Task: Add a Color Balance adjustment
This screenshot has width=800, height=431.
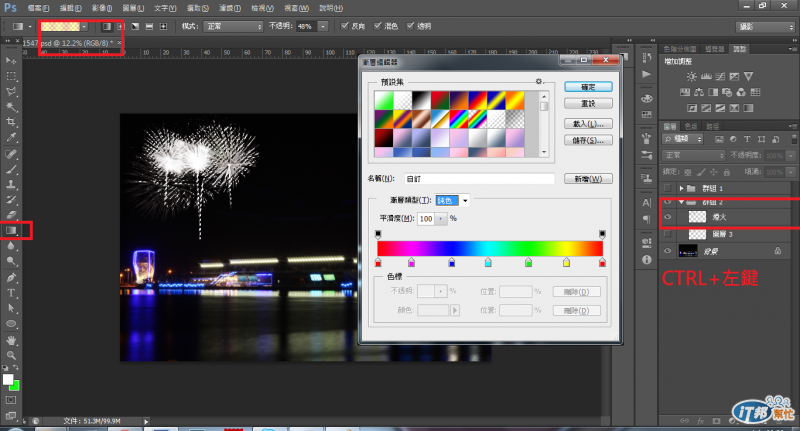Action: [x=699, y=92]
